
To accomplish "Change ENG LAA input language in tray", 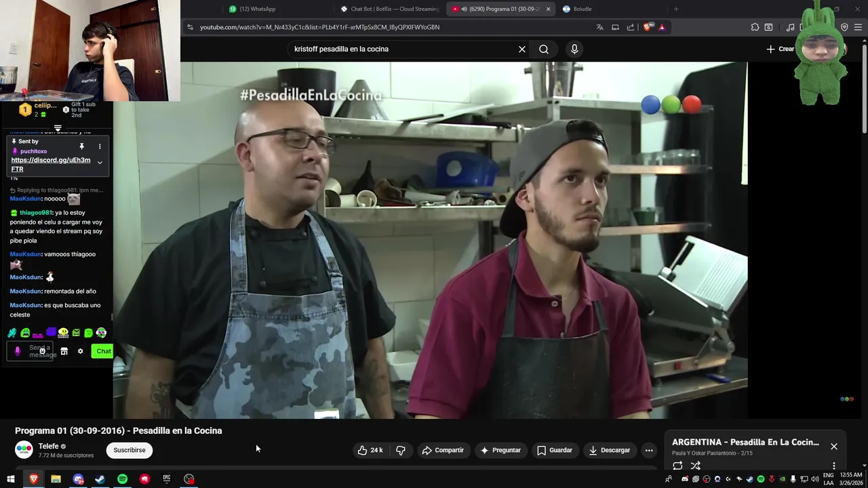I will (829, 479).
